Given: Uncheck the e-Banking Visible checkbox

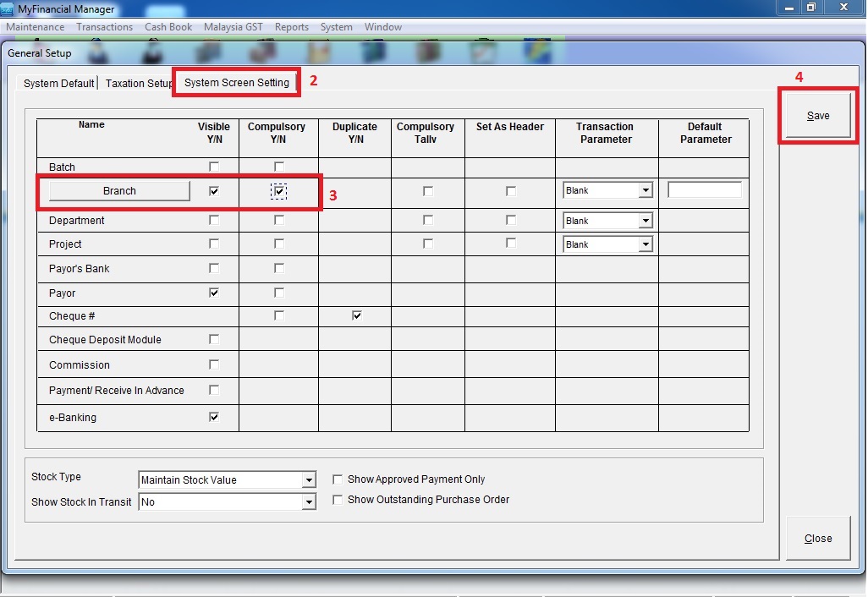Looking at the screenshot, I should click(214, 417).
